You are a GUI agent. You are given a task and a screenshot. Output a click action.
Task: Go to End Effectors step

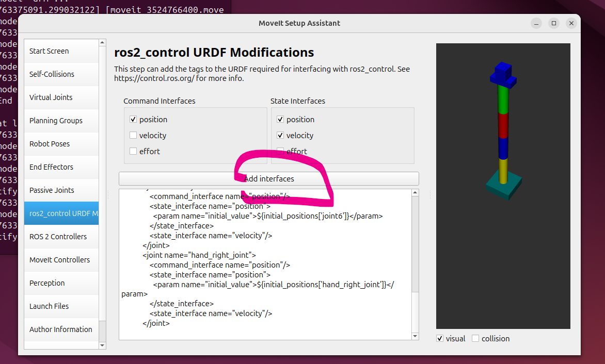click(61, 167)
